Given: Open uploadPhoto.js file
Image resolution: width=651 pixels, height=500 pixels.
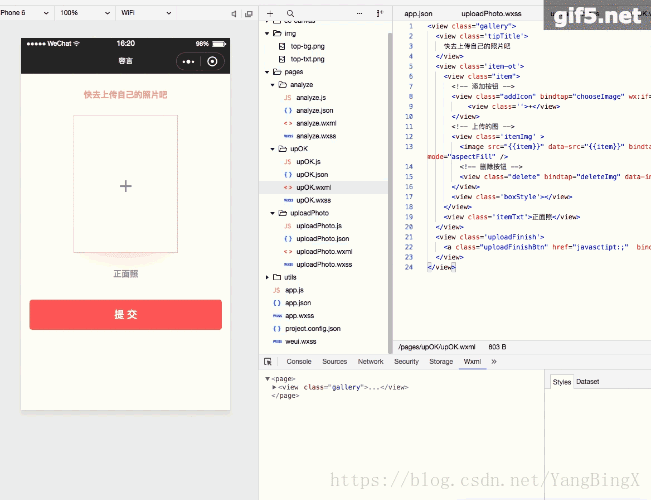Looking at the screenshot, I should (319, 226).
